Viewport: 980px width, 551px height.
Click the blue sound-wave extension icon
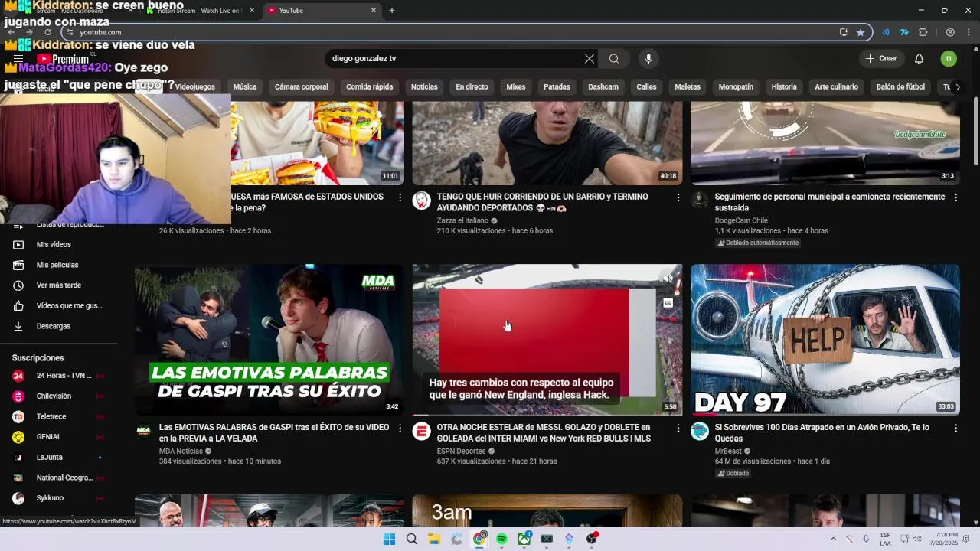(886, 32)
